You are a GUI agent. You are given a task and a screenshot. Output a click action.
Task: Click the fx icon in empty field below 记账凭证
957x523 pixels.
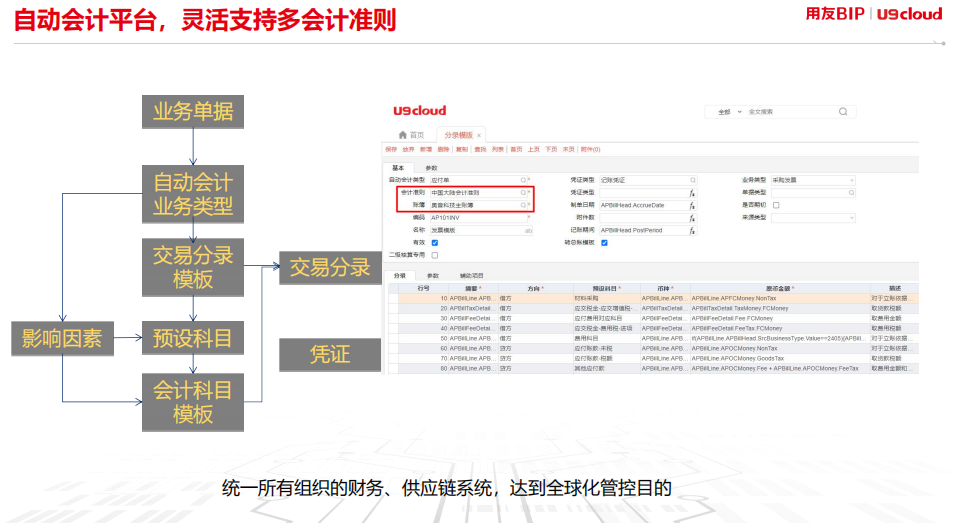pos(692,193)
